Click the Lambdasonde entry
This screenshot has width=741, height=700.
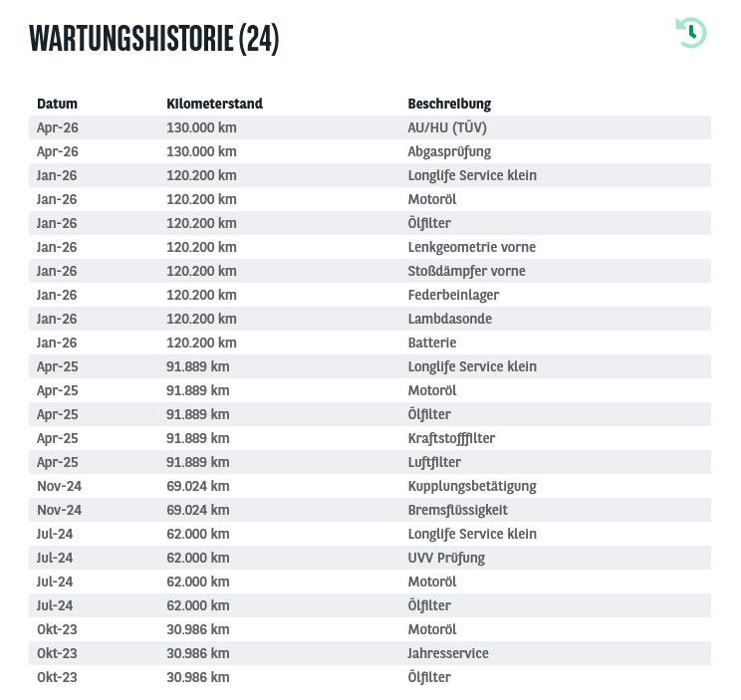coord(450,319)
